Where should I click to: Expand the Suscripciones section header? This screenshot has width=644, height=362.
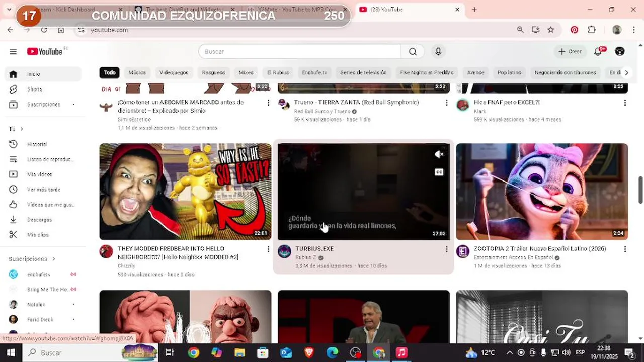32,259
